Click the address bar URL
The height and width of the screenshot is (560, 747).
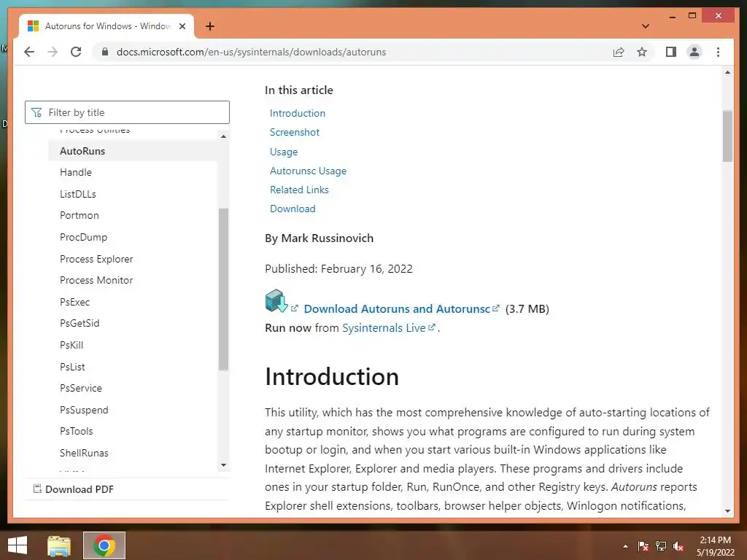click(x=251, y=52)
